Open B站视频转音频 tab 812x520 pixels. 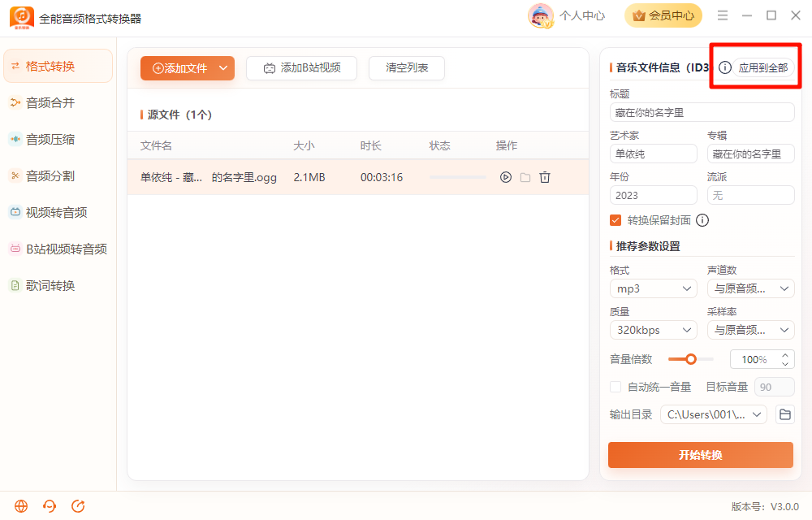point(58,249)
